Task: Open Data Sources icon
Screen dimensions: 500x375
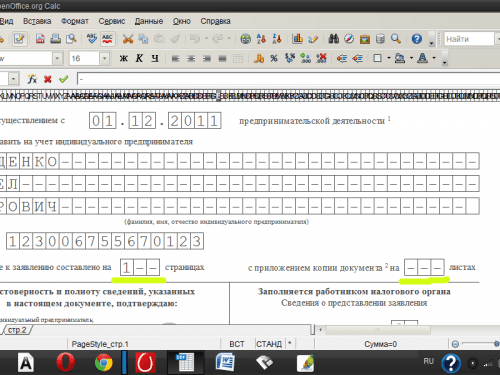Action: 380,39
